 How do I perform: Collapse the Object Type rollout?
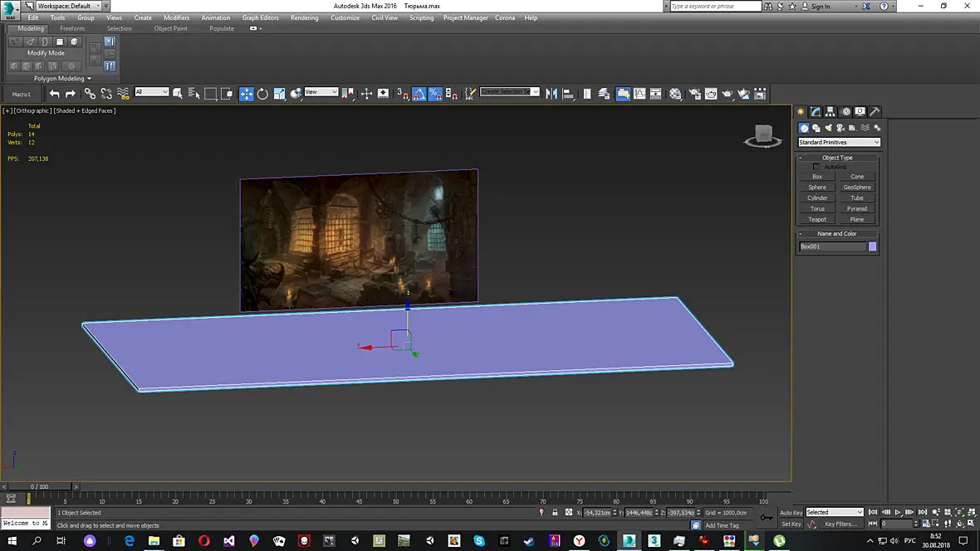(x=837, y=158)
